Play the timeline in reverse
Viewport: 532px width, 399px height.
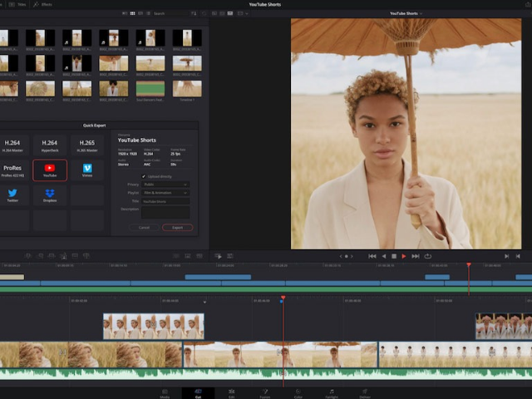pyautogui.click(x=384, y=256)
